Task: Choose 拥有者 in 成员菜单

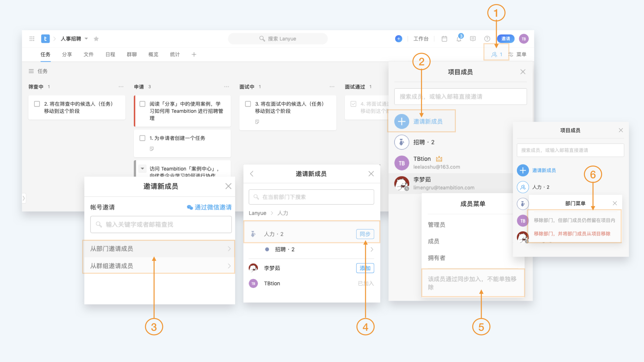Action: coord(437,258)
